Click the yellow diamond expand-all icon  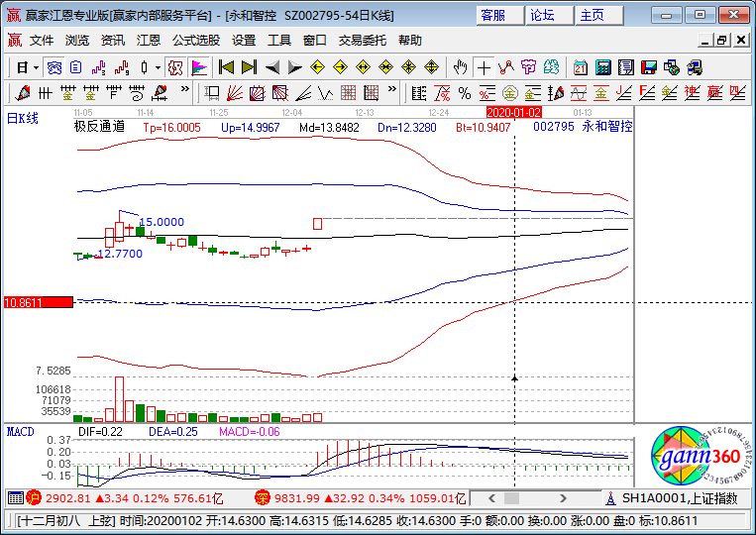[x=432, y=67]
